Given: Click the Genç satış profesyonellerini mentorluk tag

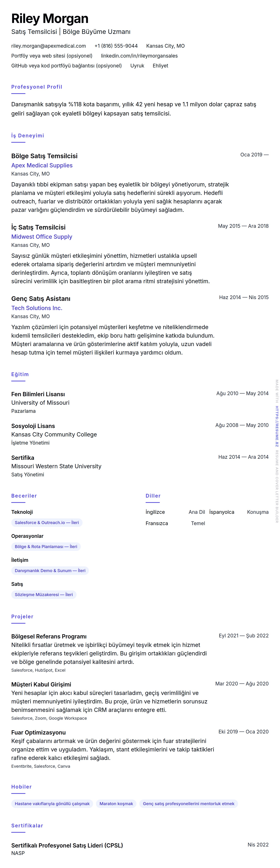Looking at the screenshot, I should click(188, 804).
